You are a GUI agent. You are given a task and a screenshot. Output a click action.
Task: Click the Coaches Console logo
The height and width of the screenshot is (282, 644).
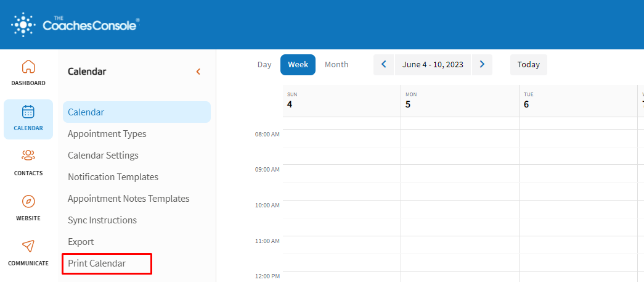click(x=75, y=25)
